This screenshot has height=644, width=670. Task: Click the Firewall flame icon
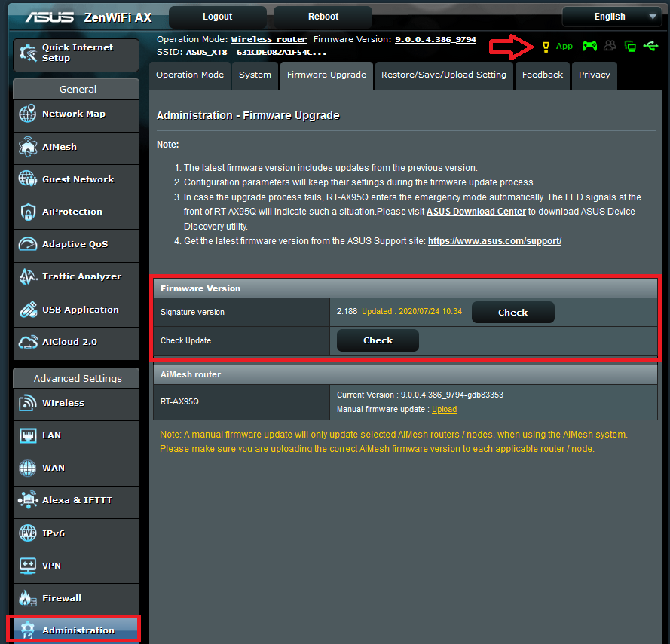click(28, 597)
